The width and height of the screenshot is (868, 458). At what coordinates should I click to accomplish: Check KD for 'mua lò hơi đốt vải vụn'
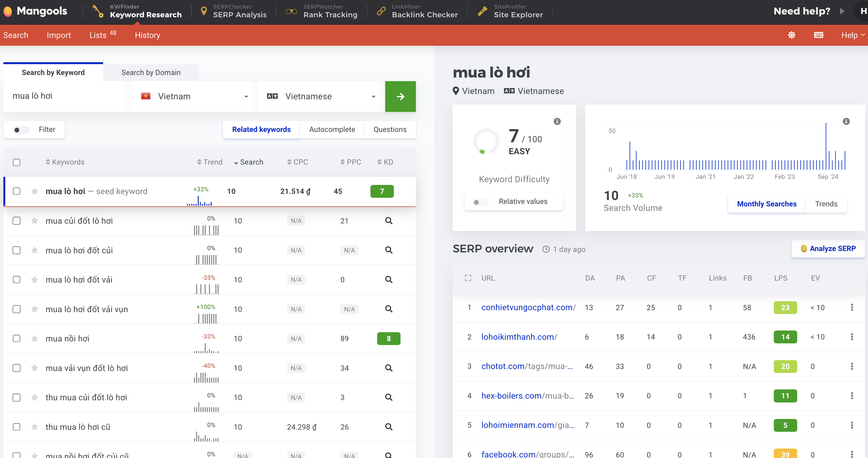point(389,309)
